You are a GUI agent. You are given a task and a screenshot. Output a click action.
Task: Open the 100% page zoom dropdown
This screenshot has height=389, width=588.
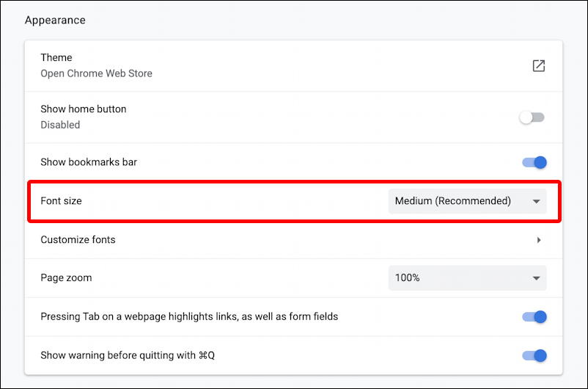pyautogui.click(x=467, y=278)
